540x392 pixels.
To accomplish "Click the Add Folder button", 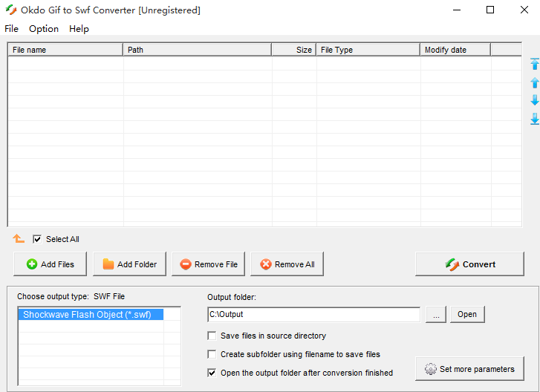I will [129, 264].
